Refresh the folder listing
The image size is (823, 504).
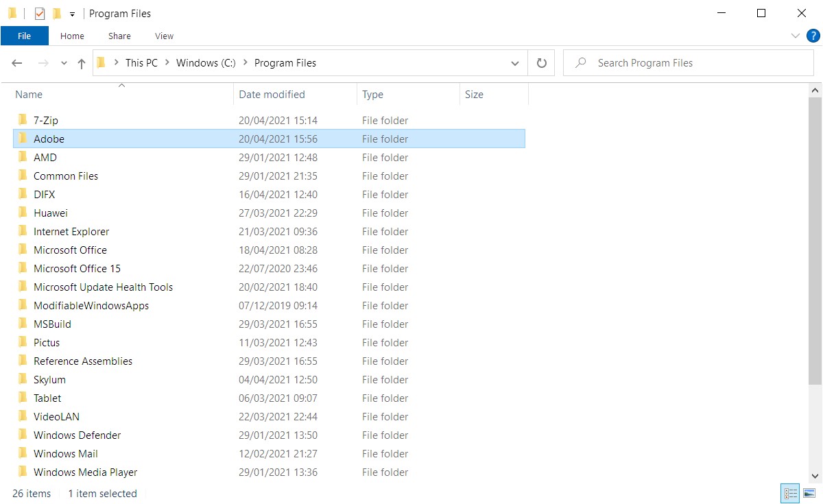541,62
